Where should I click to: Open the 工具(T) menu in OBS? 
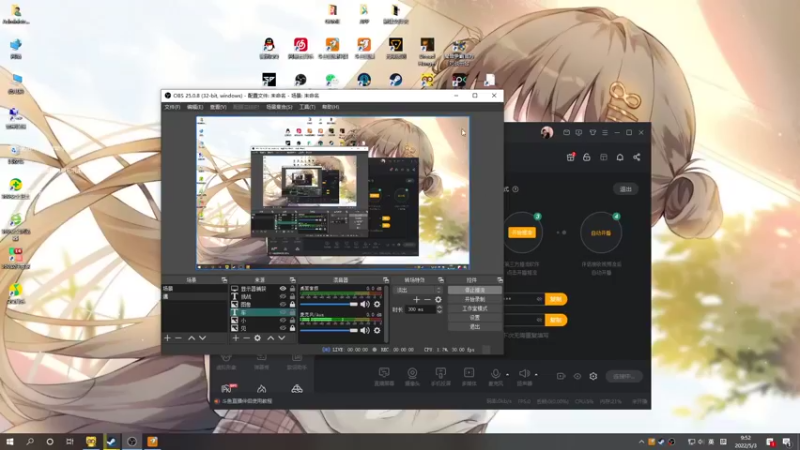pos(307,107)
